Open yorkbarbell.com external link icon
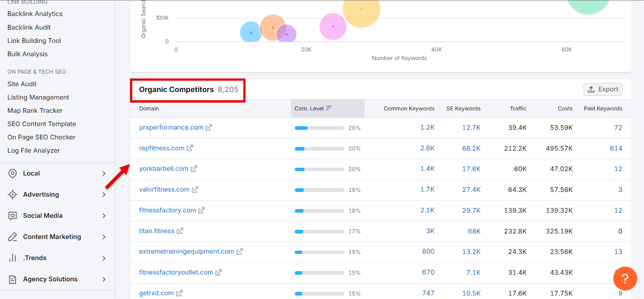 click(194, 169)
